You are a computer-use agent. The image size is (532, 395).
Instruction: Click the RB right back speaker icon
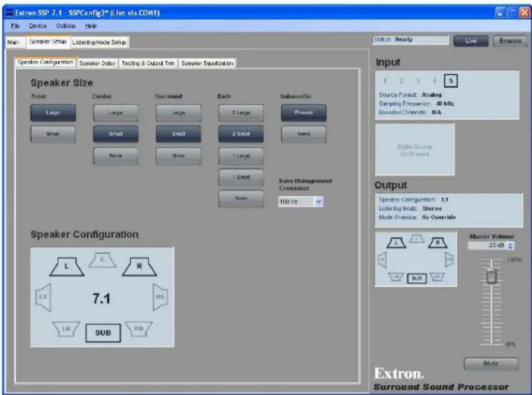[x=139, y=329]
